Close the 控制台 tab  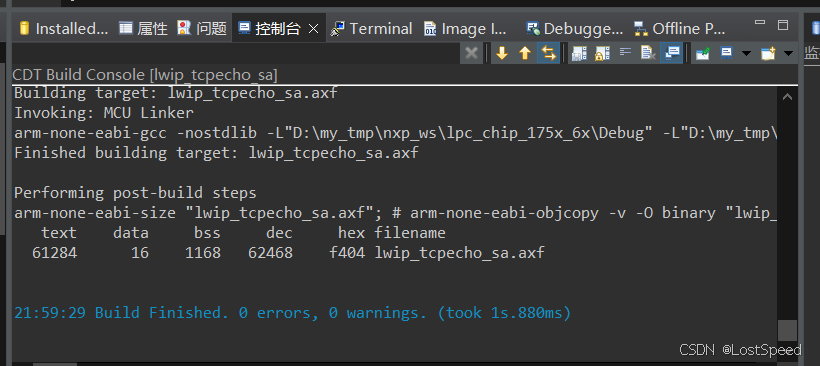[x=313, y=29]
